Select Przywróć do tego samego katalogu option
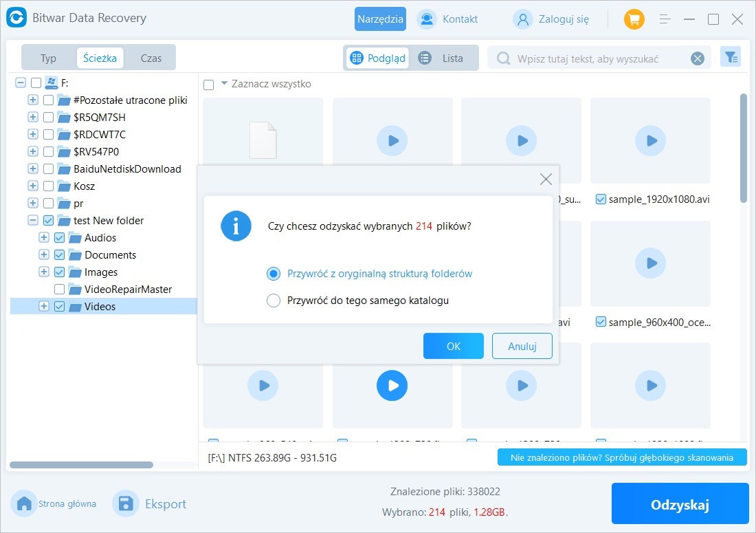 pos(274,301)
